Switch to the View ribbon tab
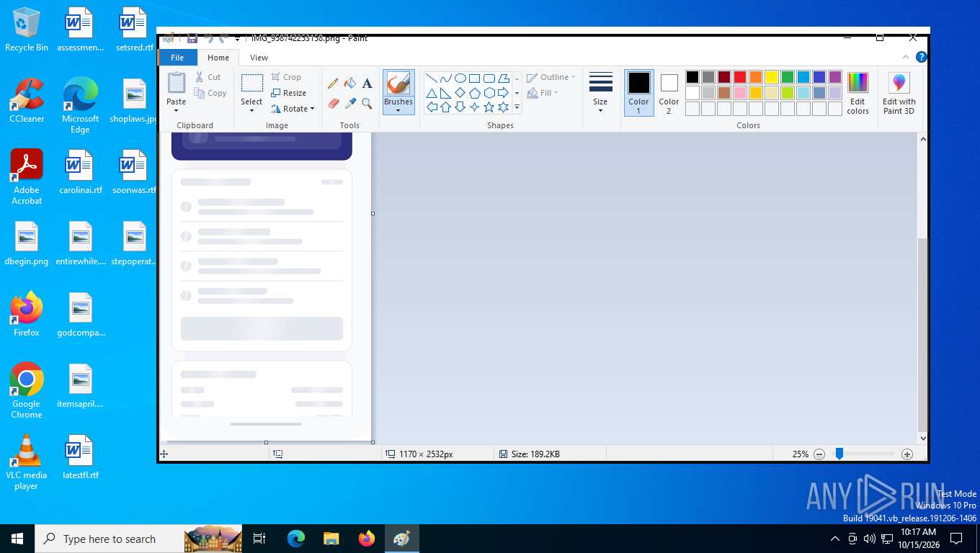This screenshot has height=553, width=980. click(259, 58)
